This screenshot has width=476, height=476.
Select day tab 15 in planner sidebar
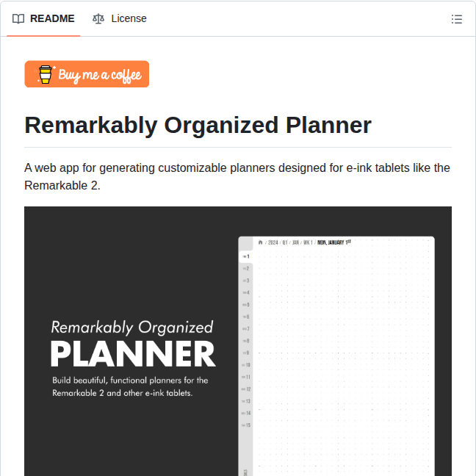pos(246,425)
